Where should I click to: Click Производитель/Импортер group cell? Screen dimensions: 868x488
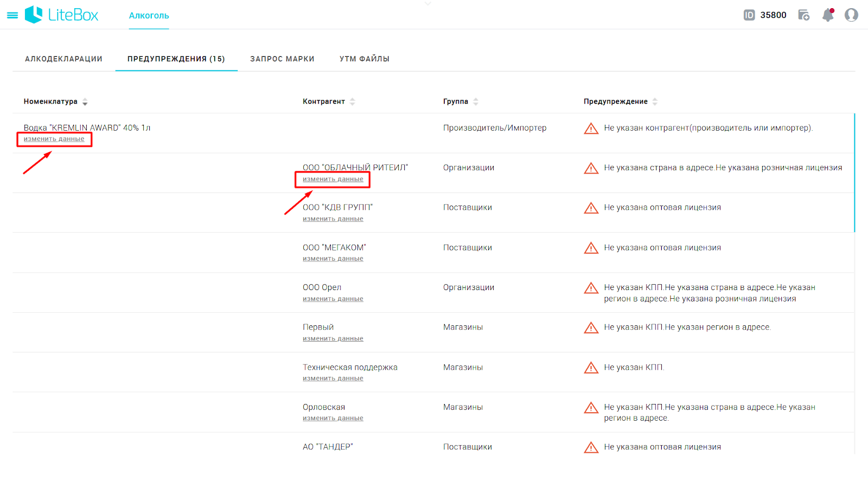(x=495, y=128)
